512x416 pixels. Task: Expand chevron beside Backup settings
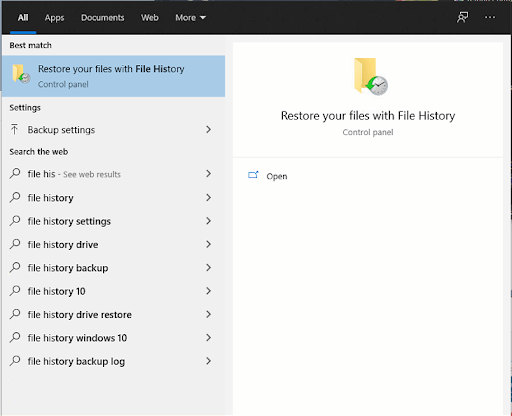click(x=209, y=129)
